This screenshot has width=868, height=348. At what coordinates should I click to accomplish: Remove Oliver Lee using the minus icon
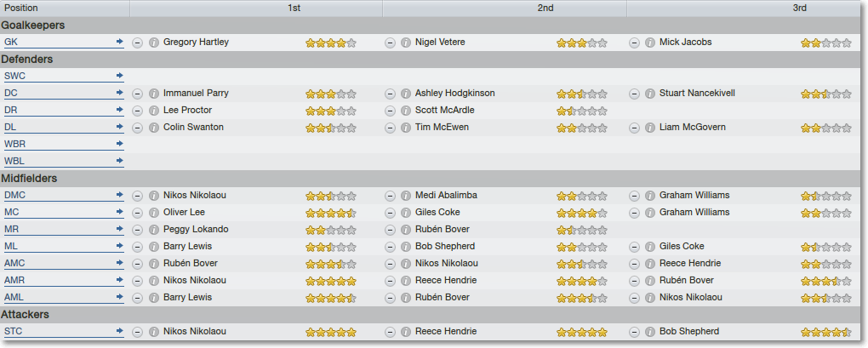coord(137,213)
